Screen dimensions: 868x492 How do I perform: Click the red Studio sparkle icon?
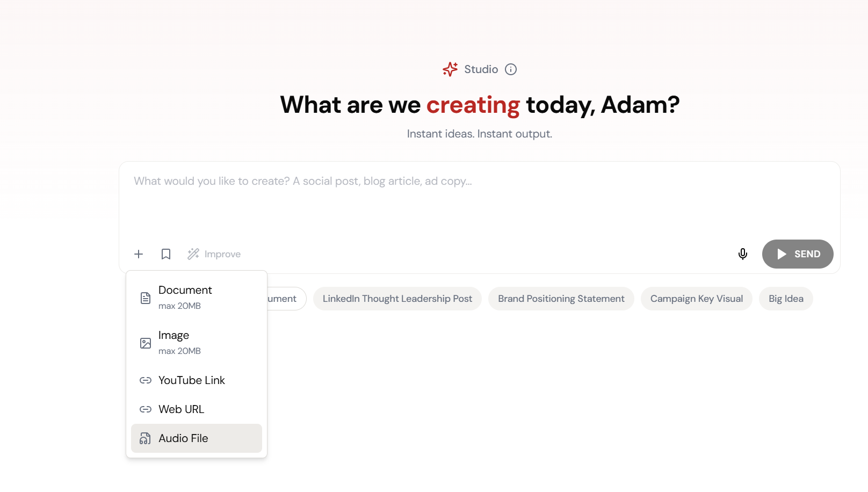pyautogui.click(x=450, y=69)
